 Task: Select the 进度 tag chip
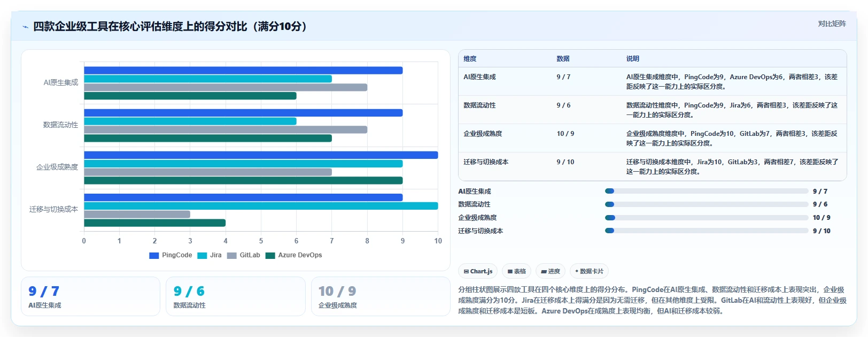point(551,271)
